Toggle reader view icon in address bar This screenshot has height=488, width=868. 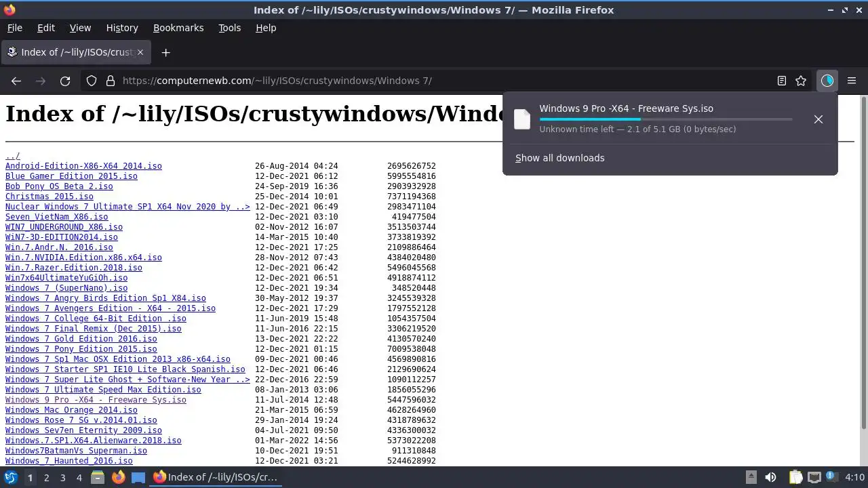coord(782,81)
